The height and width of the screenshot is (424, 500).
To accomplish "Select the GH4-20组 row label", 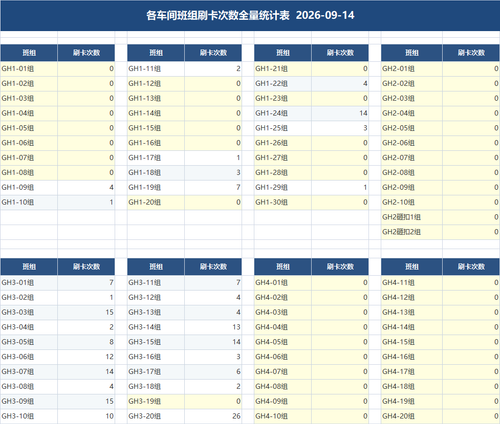I will point(412,416).
